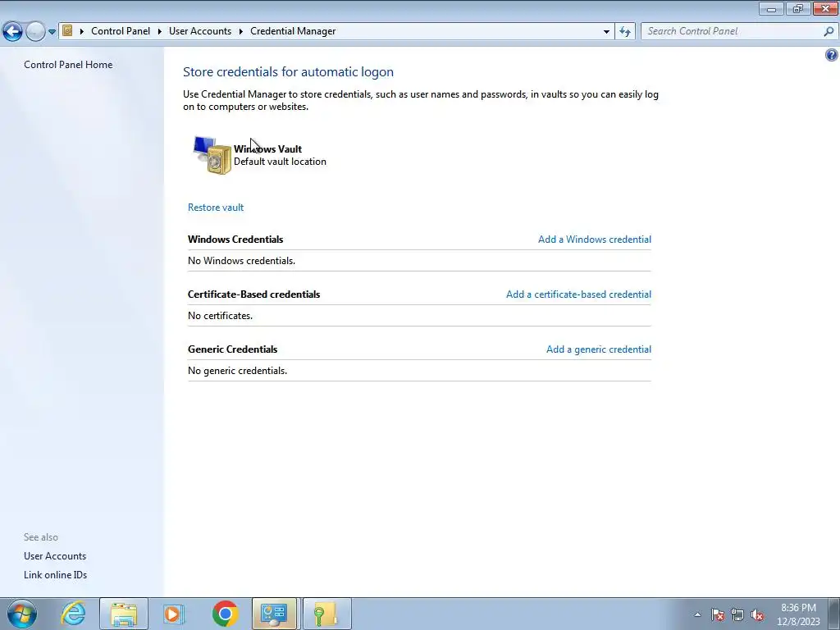840x630 pixels.
Task: Click No Windows credentials text
Action: click(241, 261)
